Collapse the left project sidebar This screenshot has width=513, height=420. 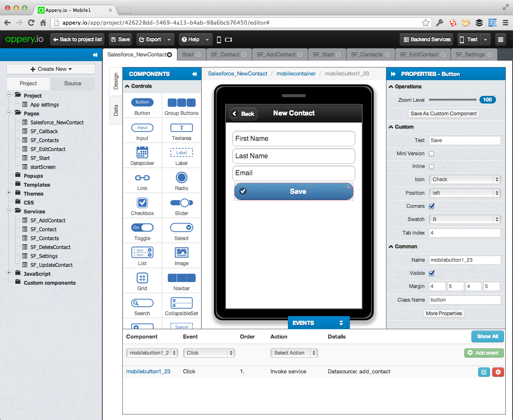pos(95,55)
